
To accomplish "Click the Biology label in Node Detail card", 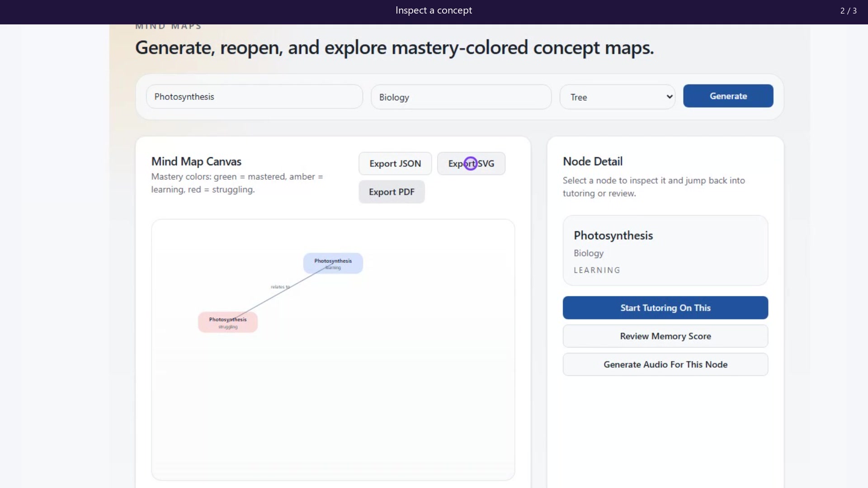I will (x=588, y=253).
